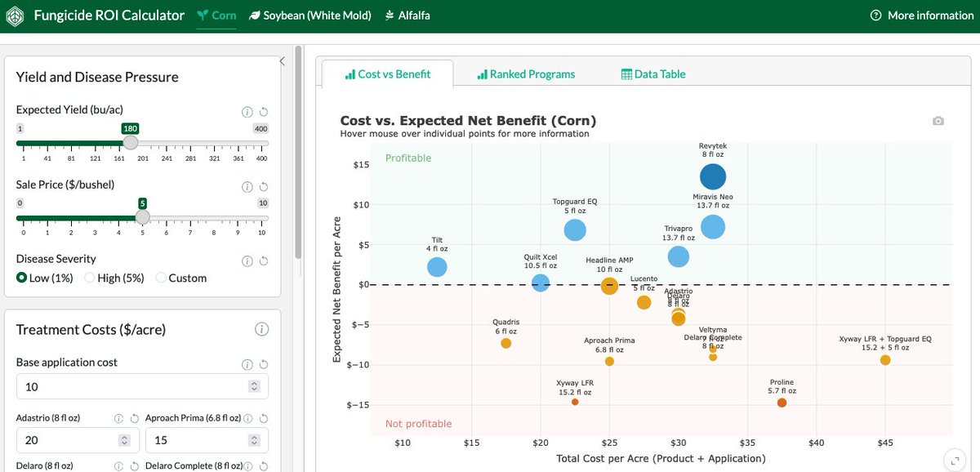Switch to Soybean (White Mold) calculator
Image resolution: width=980 pixels, height=472 pixels.
tap(310, 16)
